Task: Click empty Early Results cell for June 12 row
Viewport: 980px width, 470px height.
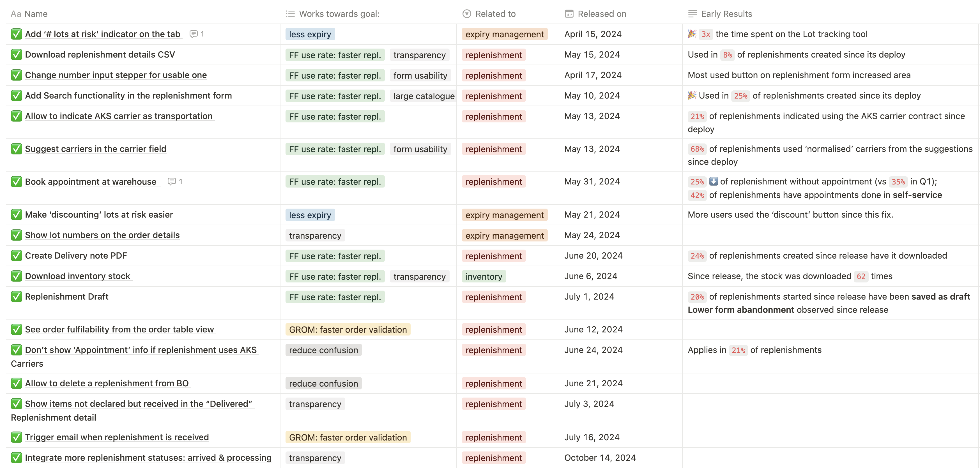Action: tap(831, 329)
